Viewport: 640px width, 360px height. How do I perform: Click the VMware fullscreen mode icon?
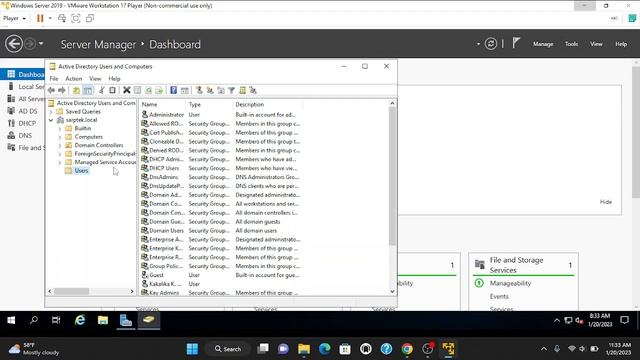pyautogui.click(x=76, y=18)
